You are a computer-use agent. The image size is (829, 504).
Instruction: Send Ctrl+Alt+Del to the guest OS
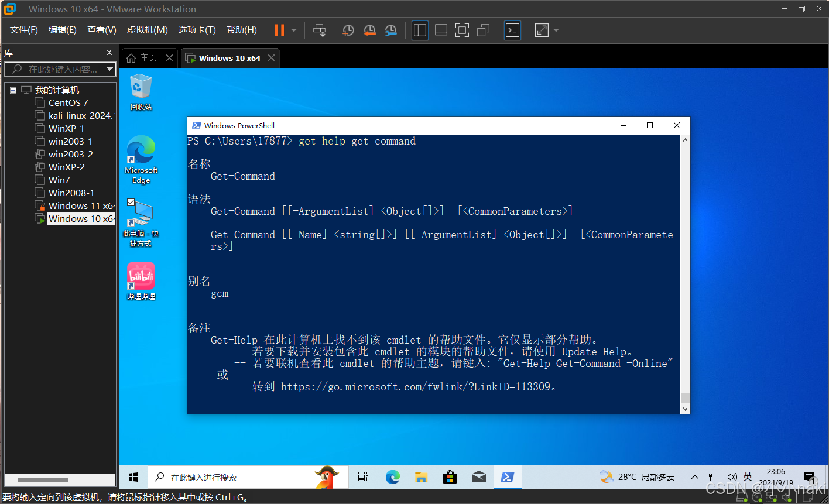pos(320,30)
